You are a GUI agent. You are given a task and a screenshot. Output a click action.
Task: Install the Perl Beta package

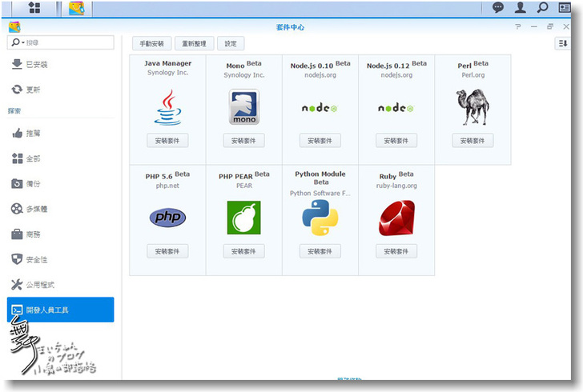(x=472, y=141)
